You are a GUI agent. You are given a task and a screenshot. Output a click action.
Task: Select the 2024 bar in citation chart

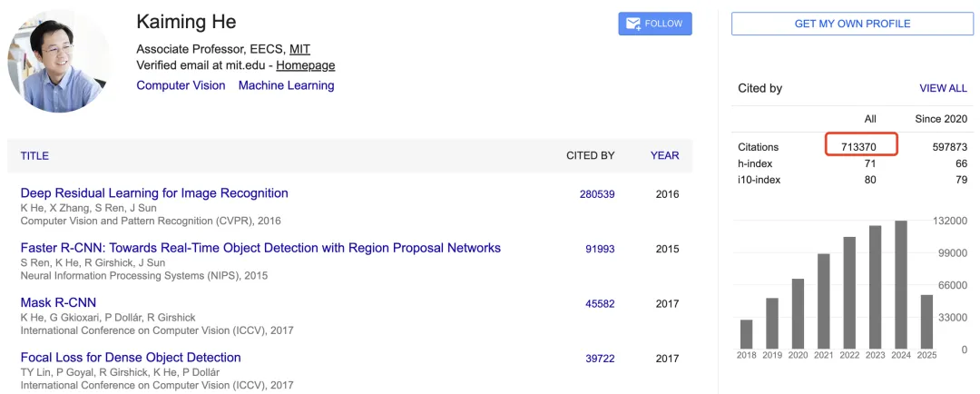pyautogui.click(x=901, y=284)
